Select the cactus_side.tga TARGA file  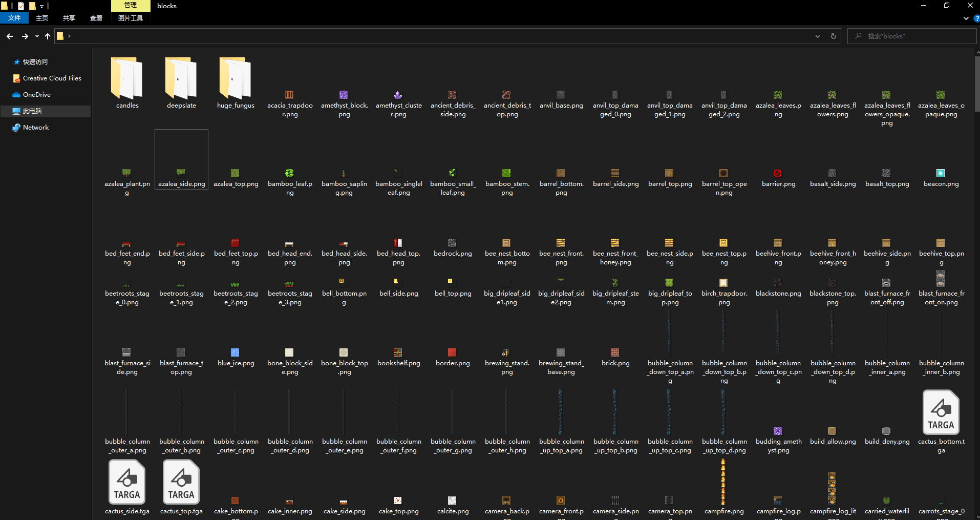coord(127,487)
